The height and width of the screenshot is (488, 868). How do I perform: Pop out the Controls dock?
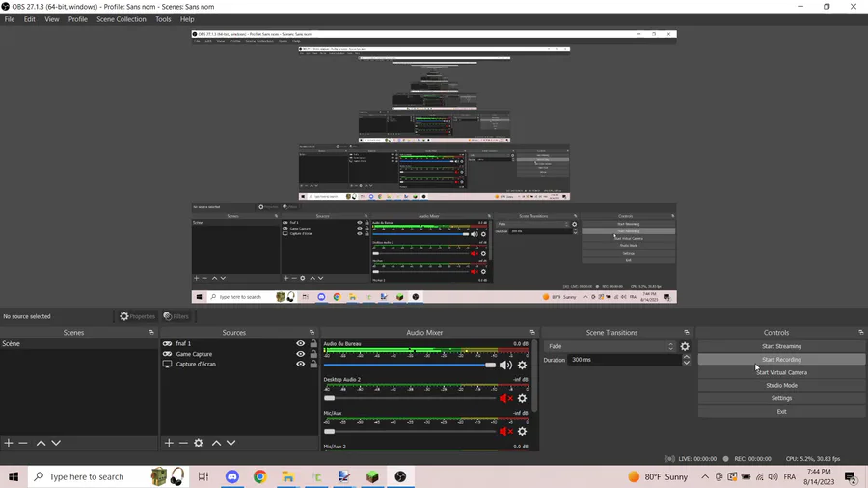coord(861,333)
